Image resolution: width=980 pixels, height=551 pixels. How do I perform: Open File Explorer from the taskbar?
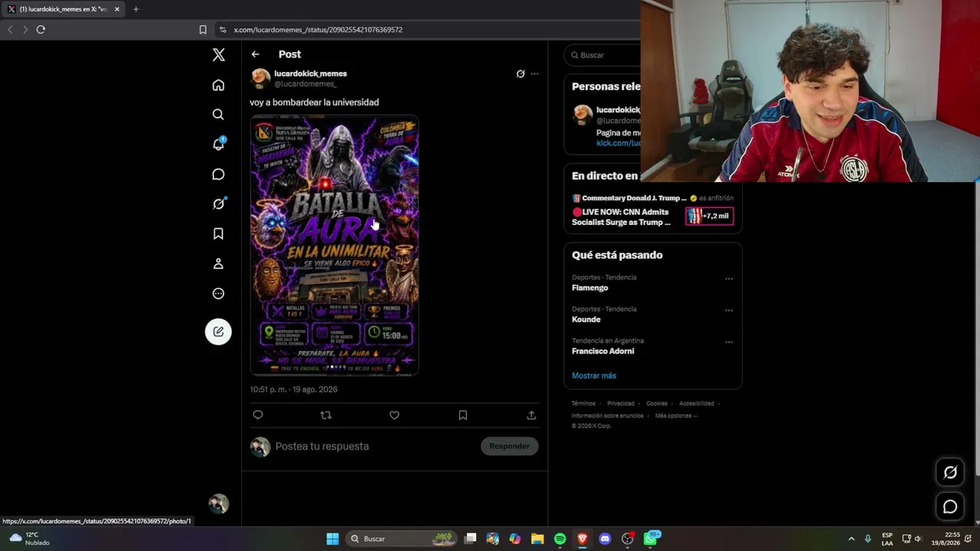(537, 539)
